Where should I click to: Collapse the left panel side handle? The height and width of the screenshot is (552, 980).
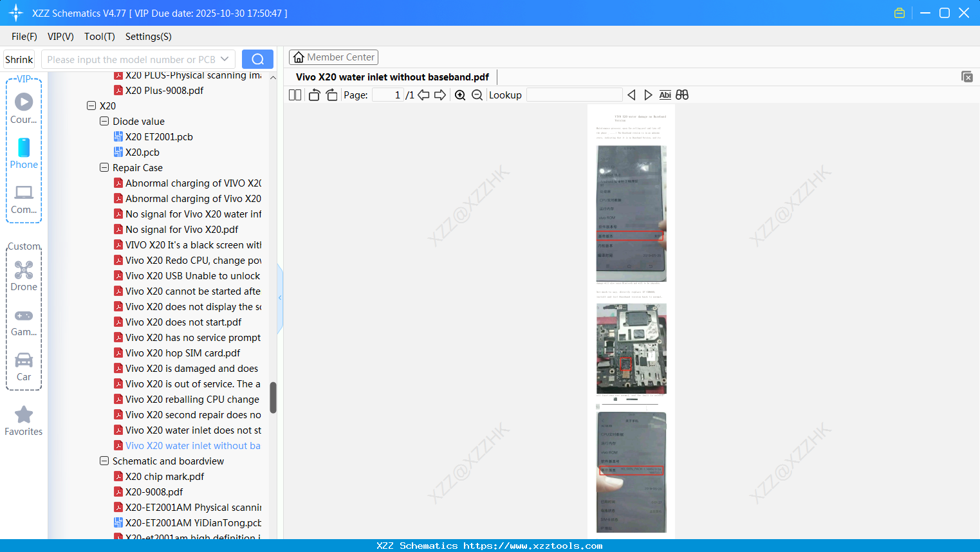[280, 298]
